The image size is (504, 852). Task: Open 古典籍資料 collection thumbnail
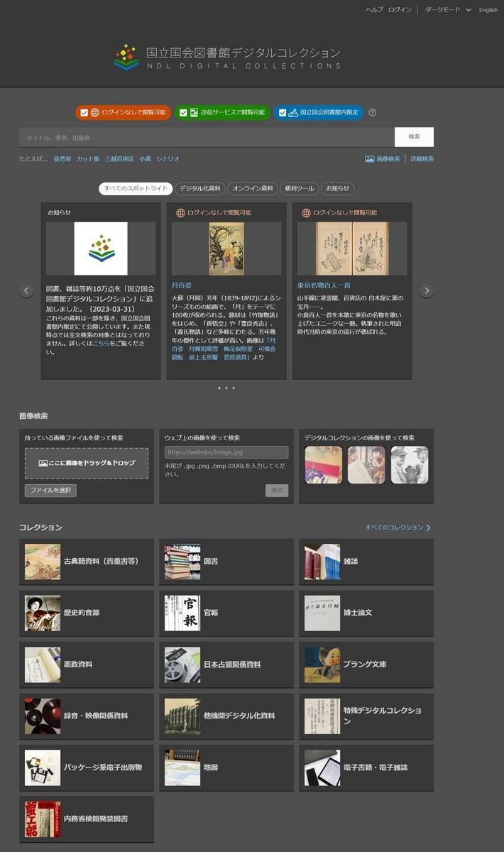[x=43, y=561]
